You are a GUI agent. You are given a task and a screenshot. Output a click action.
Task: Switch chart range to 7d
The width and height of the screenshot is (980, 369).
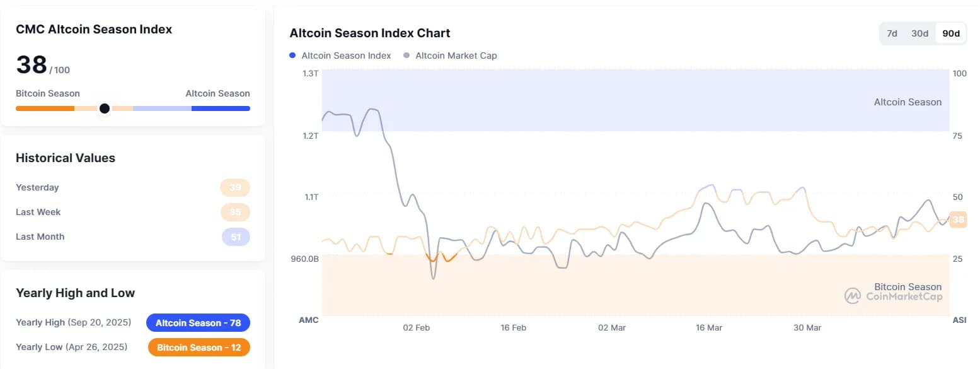(x=892, y=33)
